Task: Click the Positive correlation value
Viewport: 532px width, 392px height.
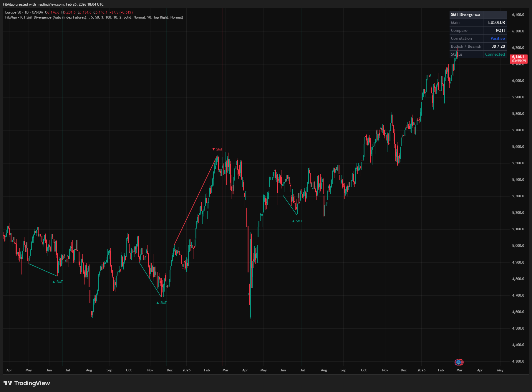Action: tap(497, 38)
